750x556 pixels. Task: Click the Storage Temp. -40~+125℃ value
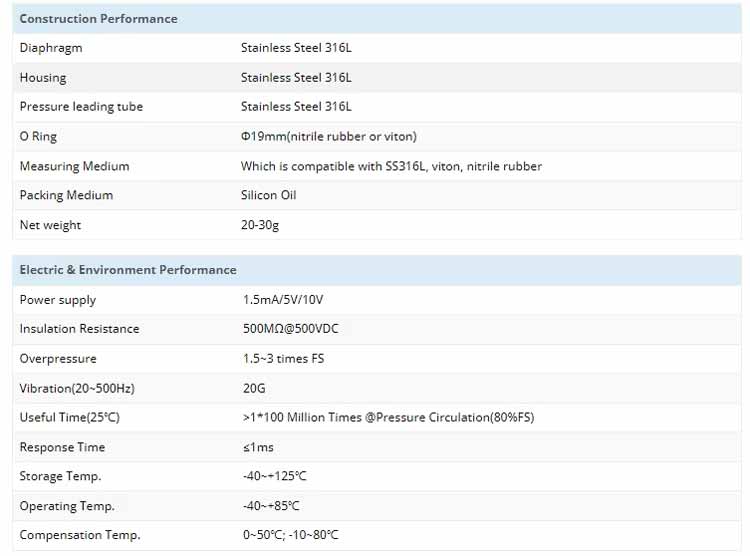(x=275, y=476)
